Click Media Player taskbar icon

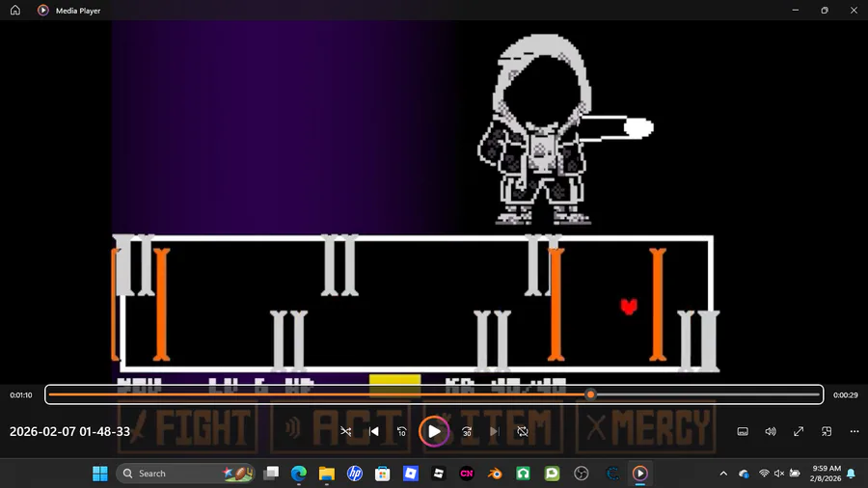640,474
